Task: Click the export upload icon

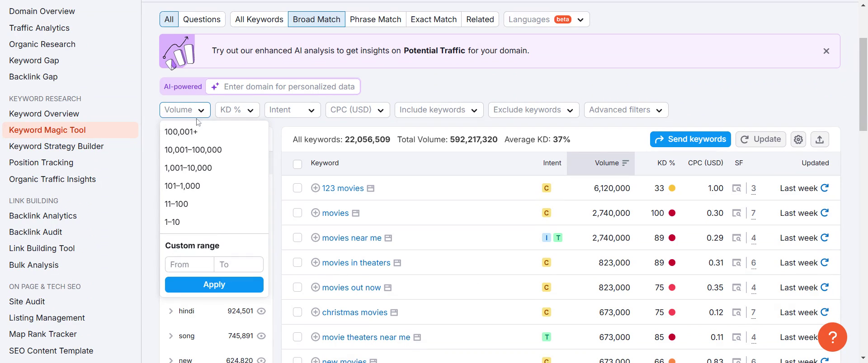Action: (x=820, y=140)
